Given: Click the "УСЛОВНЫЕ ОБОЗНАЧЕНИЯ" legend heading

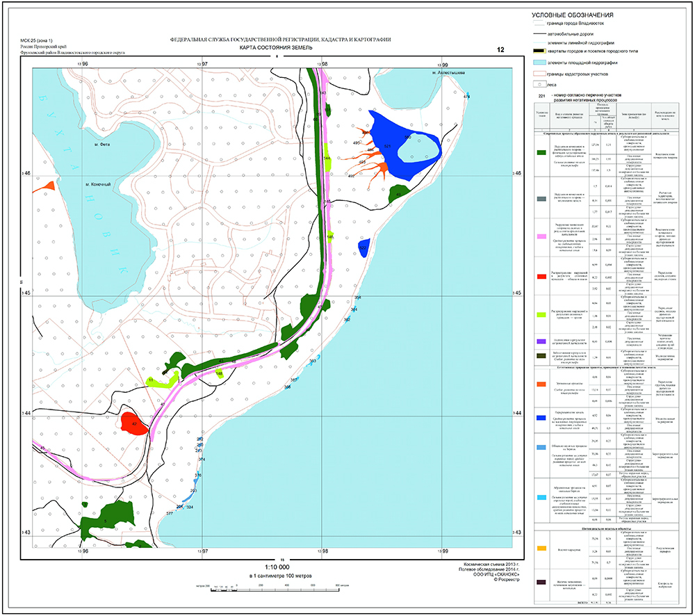Looking at the screenshot, I should point(572,14).
